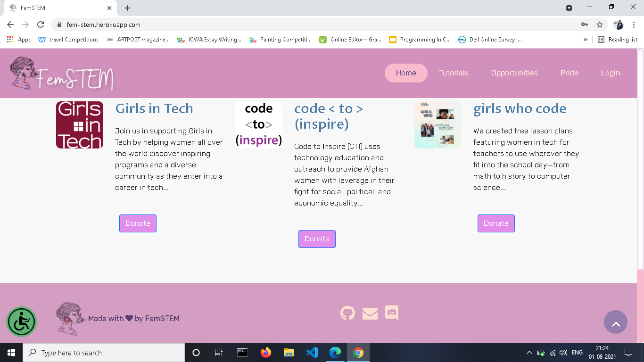The image size is (644, 362).
Task: Click the FemSTEM logo in the header
Action: (62, 74)
